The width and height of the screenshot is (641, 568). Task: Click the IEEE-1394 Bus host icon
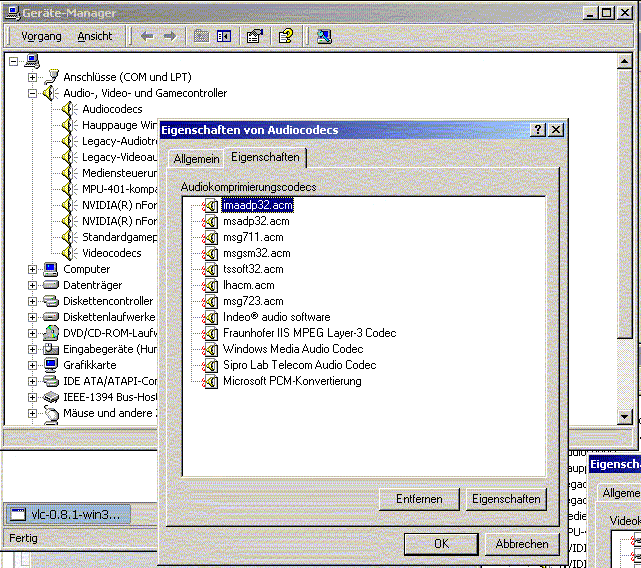51,397
